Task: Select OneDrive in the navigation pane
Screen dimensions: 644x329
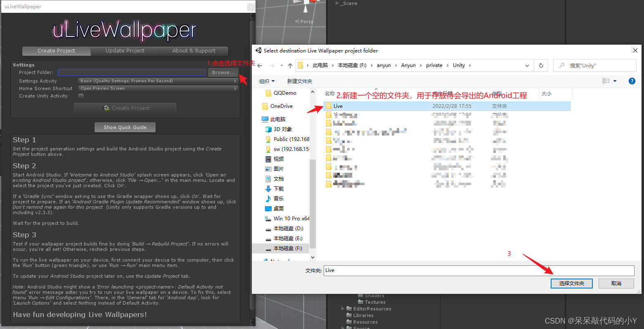Action: click(x=281, y=106)
